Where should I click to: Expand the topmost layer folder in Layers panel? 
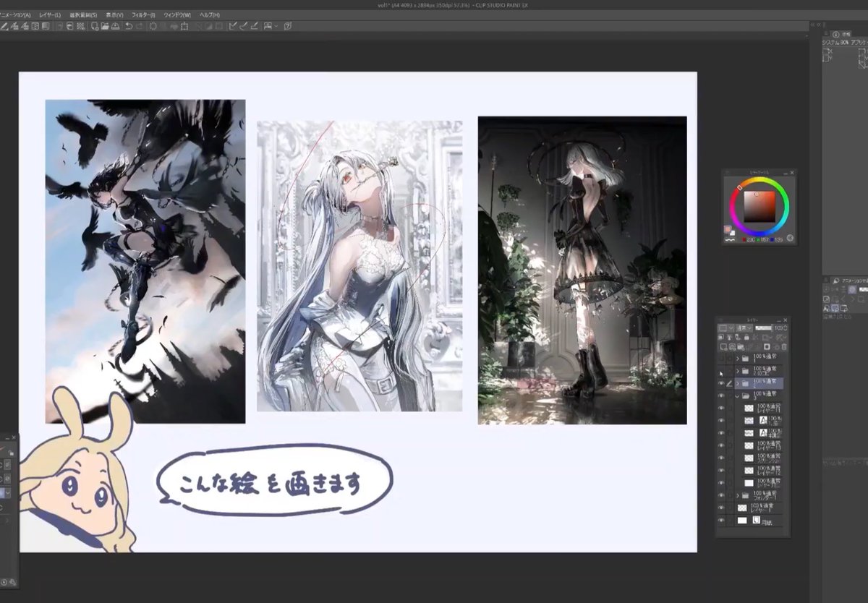click(738, 359)
